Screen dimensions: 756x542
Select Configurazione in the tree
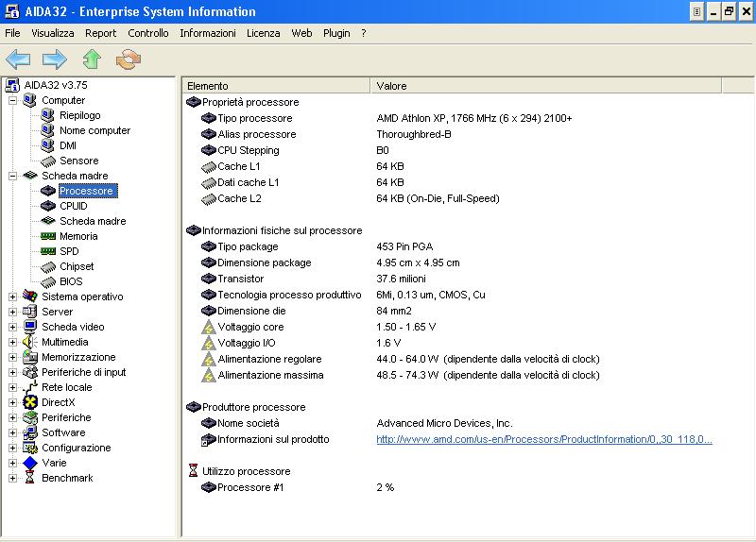point(77,448)
